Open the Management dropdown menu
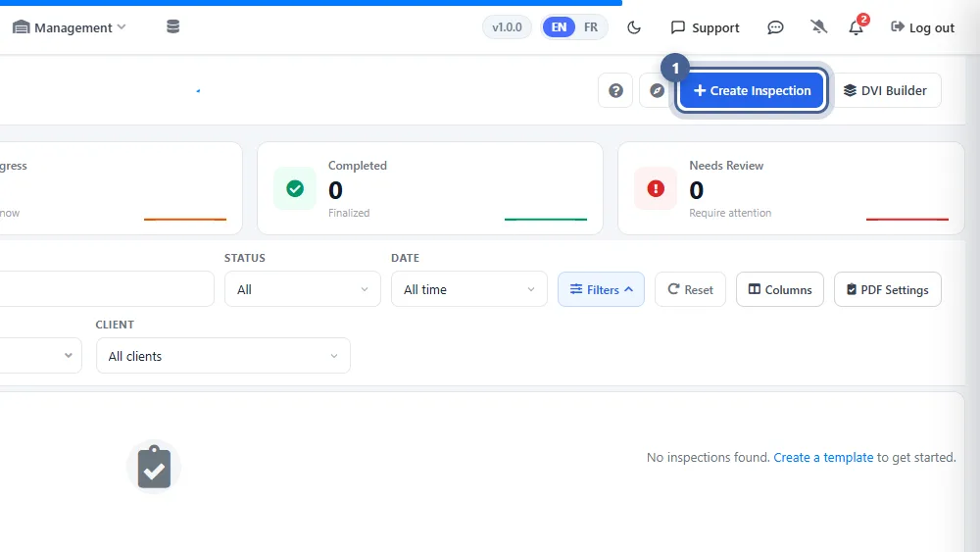 click(70, 27)
